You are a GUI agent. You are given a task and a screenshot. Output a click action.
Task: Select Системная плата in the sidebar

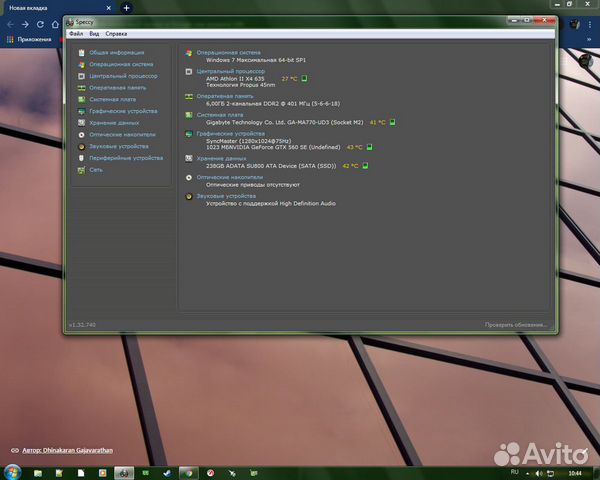(112, 100)
